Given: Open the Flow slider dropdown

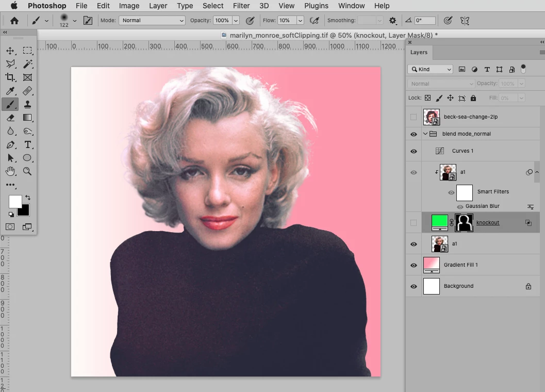Looking at the screenshot, I should point(300,21).
